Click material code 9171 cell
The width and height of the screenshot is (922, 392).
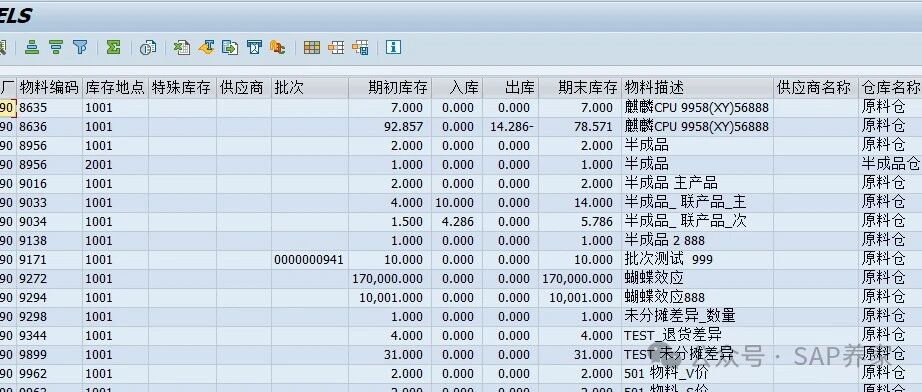(49, 260)
